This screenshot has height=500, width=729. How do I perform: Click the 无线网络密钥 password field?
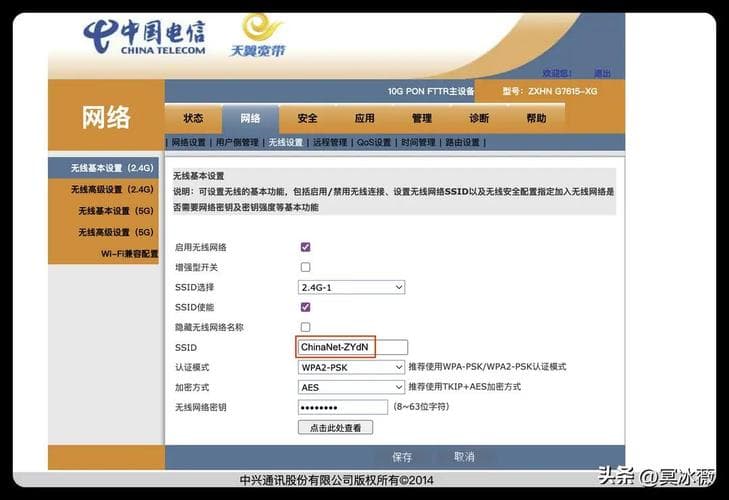coord(343,407)
